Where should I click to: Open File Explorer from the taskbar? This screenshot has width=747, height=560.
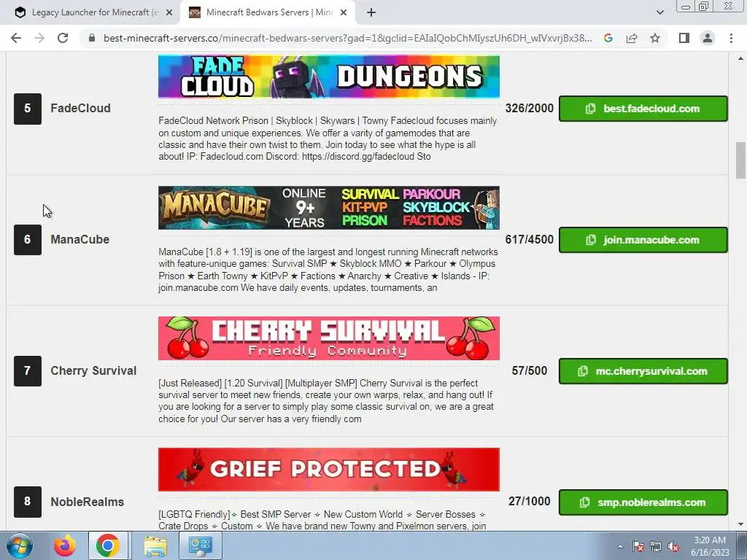(x=155, y=545)
